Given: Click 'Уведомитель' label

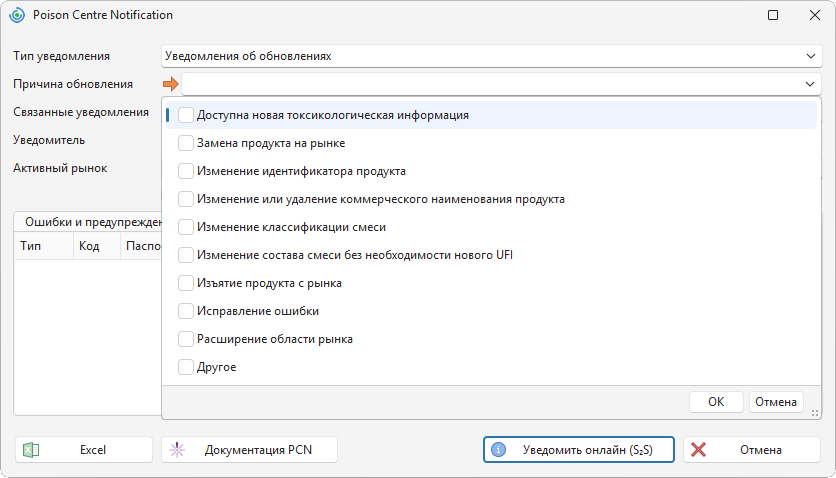Looking at the screenshot, I should click(49, 140).
